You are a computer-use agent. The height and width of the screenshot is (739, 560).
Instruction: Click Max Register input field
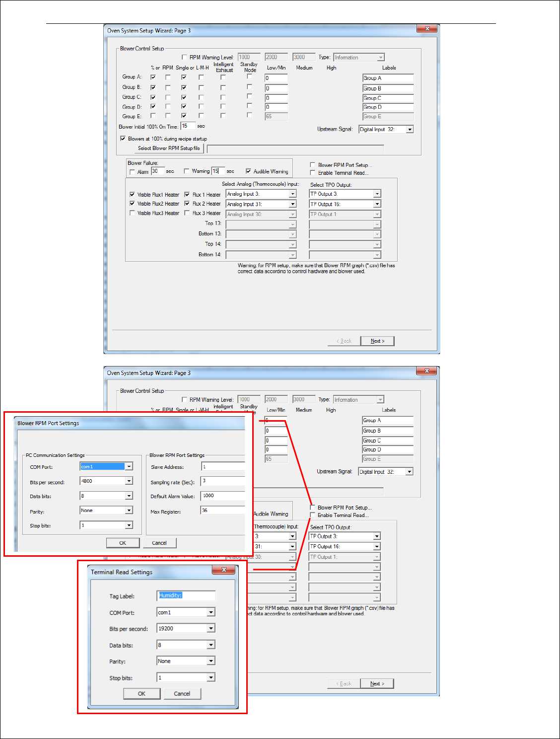(223, 511)
